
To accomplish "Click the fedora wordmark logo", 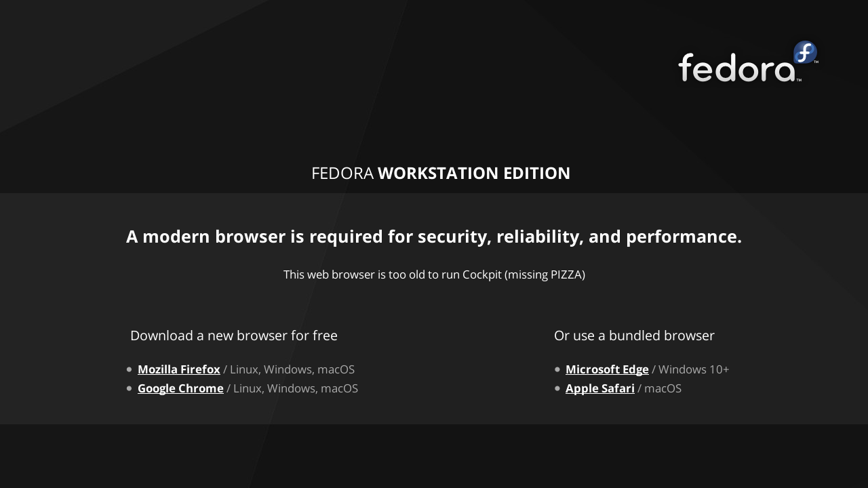I will (x=736, y=68).
